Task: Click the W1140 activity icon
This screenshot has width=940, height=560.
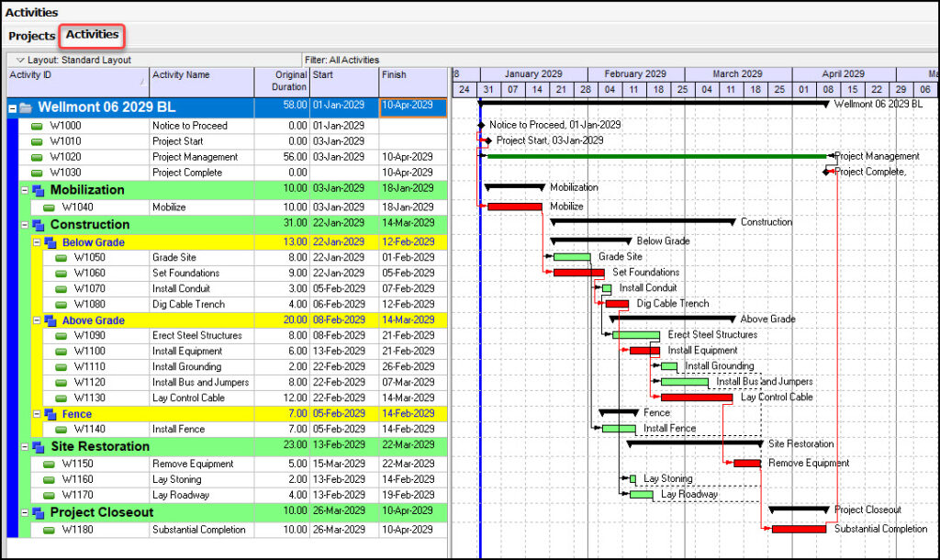Action: pos(62,430)
